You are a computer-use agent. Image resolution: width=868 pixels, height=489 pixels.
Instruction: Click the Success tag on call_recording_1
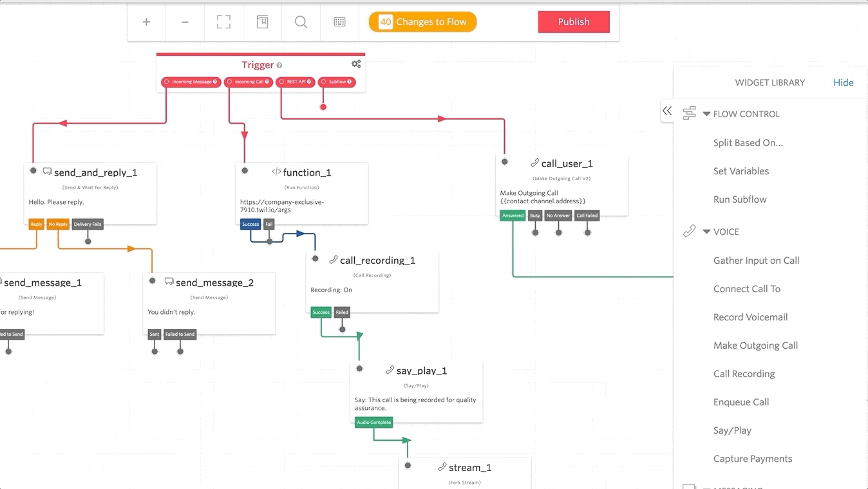321,312
